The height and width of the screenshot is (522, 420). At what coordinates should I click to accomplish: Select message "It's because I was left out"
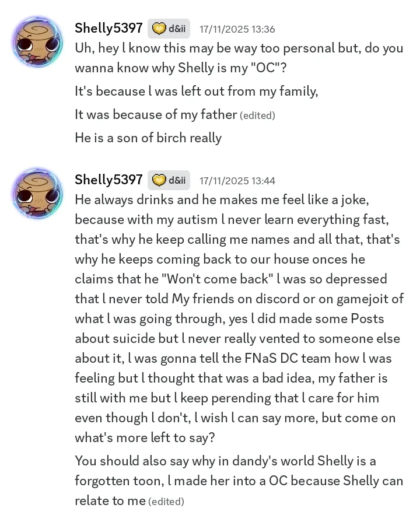click(x=196, y=92)
